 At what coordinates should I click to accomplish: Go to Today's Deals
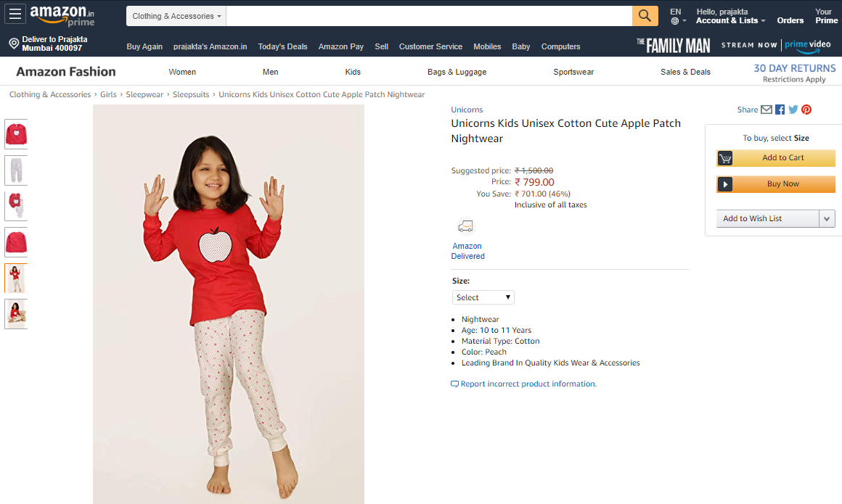282,46
